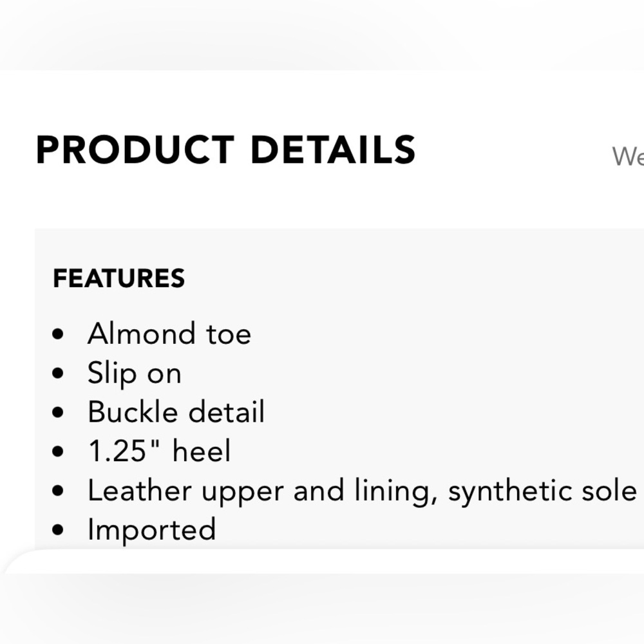Select the "Imported" feature text
644x644 pixels.
pyautogui.click(x=151, y=530)
